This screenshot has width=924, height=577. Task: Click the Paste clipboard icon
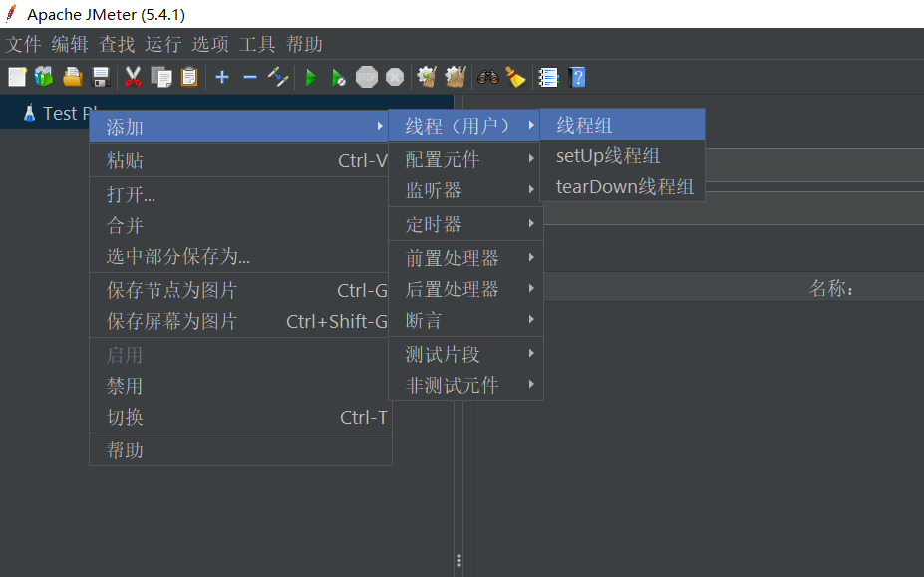pyautogui.click(x=189, y=77)
